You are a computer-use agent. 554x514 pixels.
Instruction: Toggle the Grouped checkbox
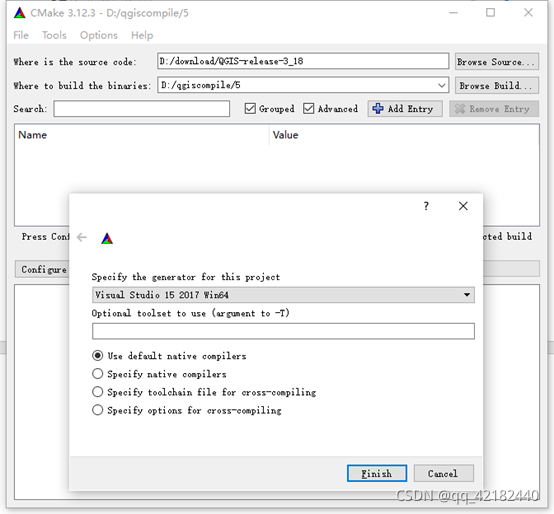coord(250,108)
